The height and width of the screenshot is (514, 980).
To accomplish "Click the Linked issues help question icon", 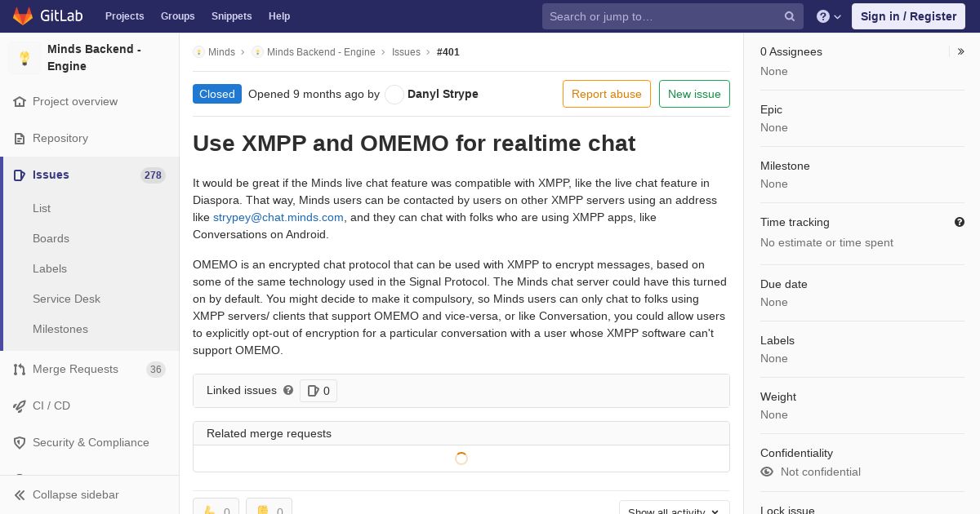I will point(288,391).
